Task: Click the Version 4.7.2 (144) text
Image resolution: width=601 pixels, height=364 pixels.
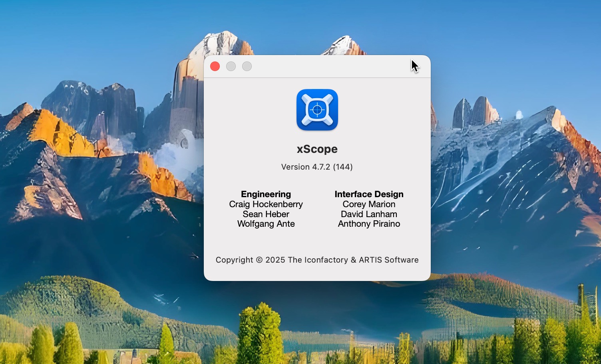Action: [317, 167]
